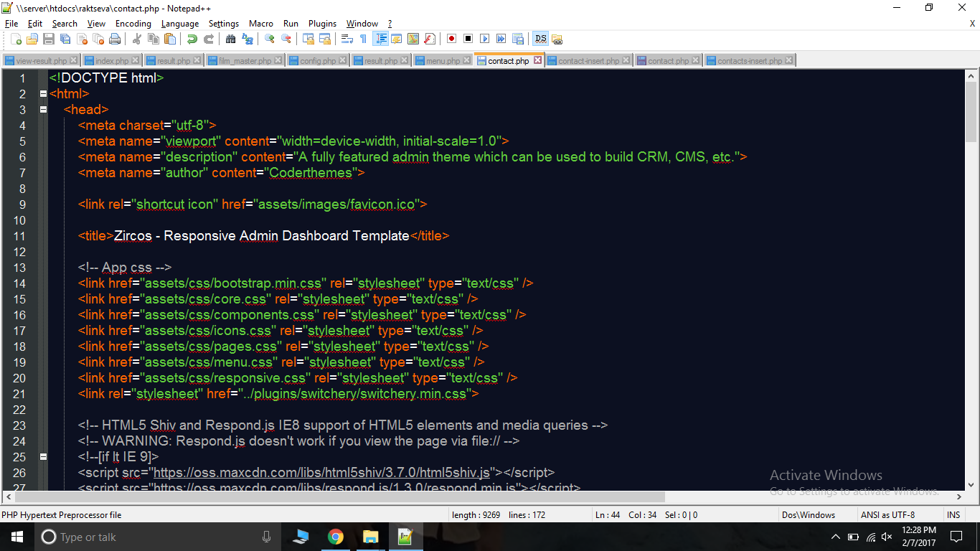
Task: Open the Plugins menu
Action: click(322, 24)
